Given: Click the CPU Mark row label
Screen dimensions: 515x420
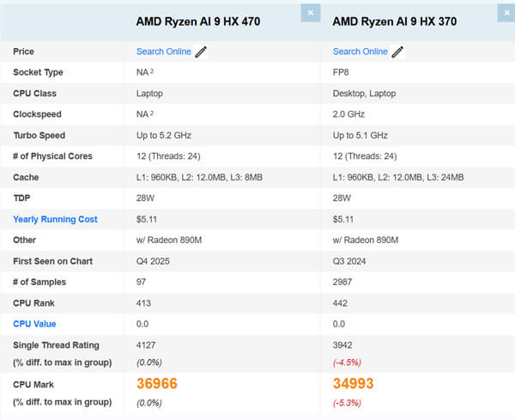Looking at the screenshot, I should pos(33,385).
